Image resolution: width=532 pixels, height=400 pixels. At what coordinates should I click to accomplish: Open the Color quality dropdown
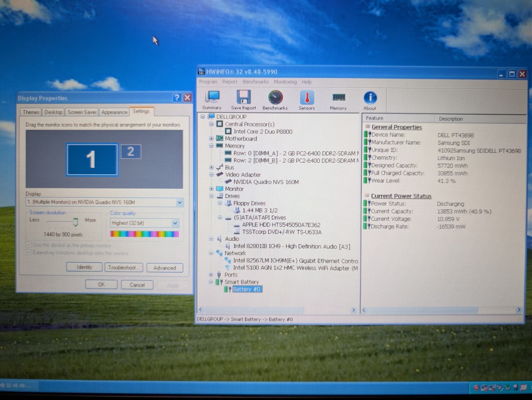[x=175, y=223]
